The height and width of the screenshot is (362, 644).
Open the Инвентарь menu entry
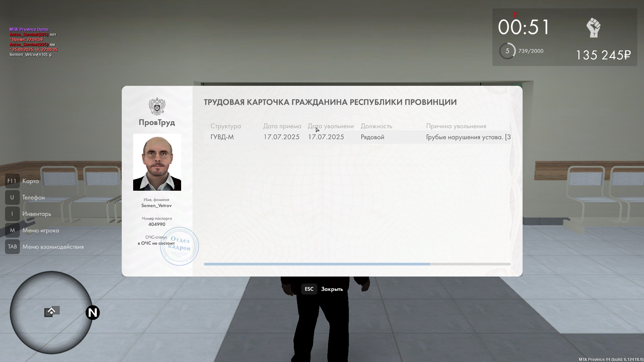37,214
